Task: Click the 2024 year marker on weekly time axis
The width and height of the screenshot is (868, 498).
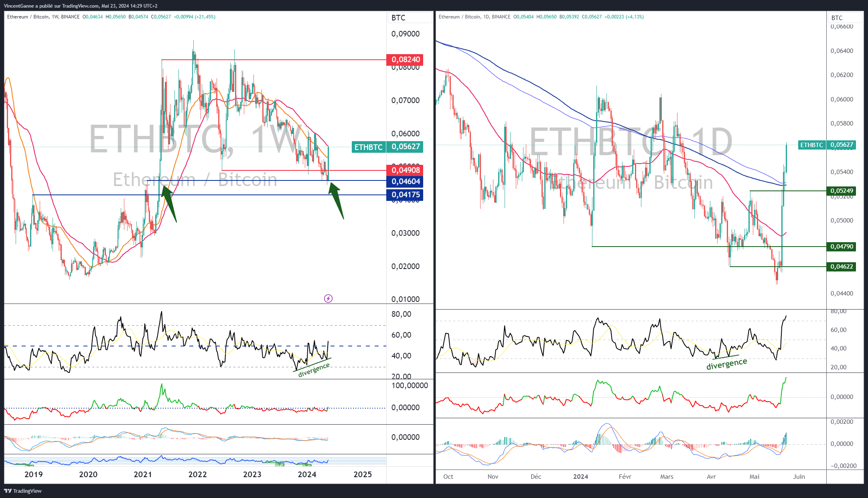Action: (x=307, y=475)
